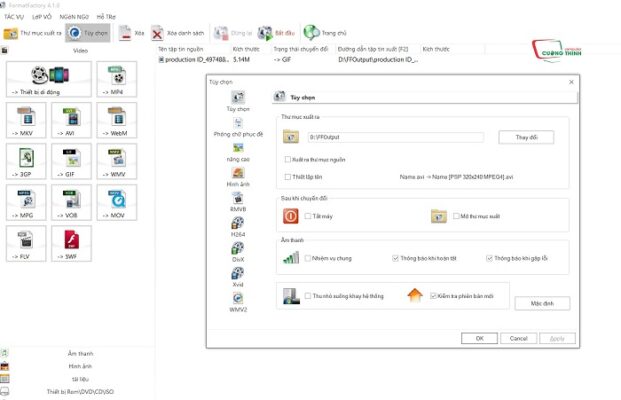621x400 pixels.
Task: Select the production ID file row
Action: (288, 60)
